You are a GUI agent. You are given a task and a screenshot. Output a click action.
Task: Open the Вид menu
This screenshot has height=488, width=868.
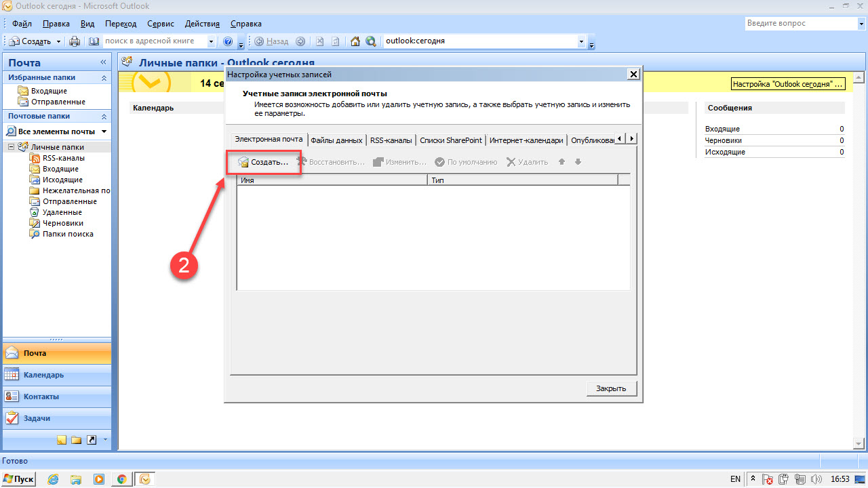(x=87, y=24)
